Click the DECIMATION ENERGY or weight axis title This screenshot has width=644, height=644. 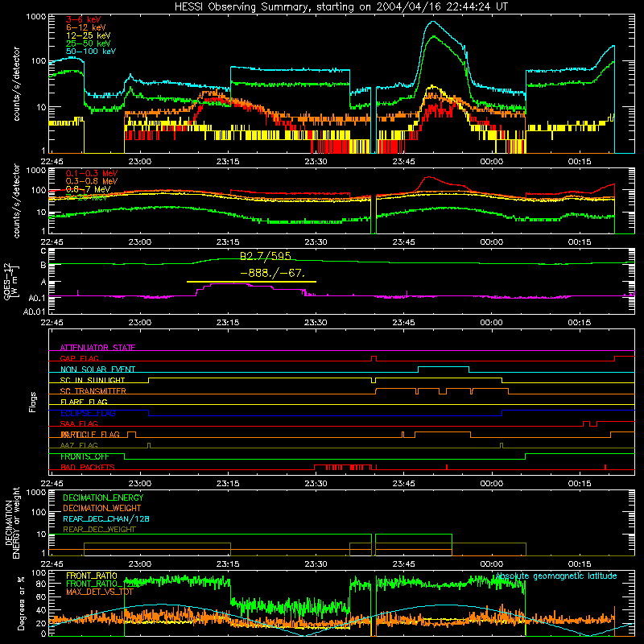point(12,522)
